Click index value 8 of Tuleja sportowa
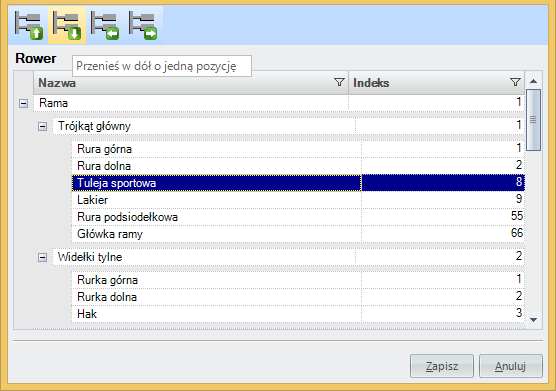This screenshot has width=556, height=391. point(519,182)
